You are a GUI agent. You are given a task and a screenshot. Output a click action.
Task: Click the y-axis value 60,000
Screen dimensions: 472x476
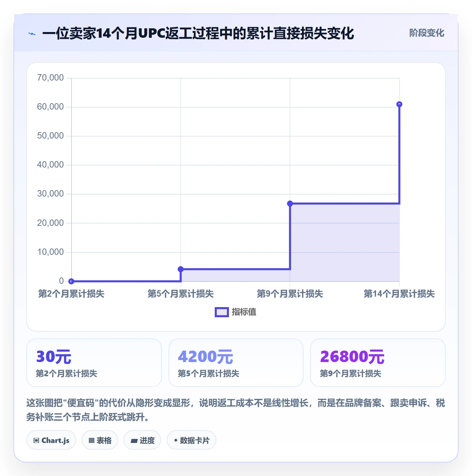point(50,107)
